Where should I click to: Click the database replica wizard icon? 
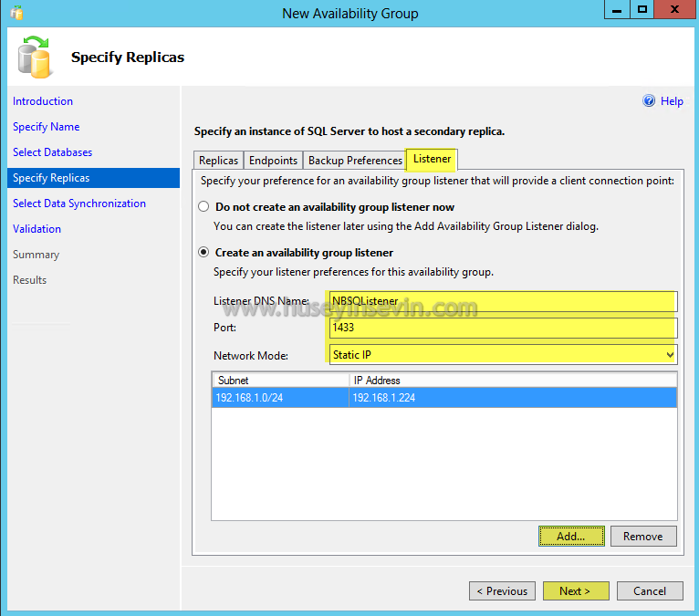pyautogui.click(x=34, y=57)
